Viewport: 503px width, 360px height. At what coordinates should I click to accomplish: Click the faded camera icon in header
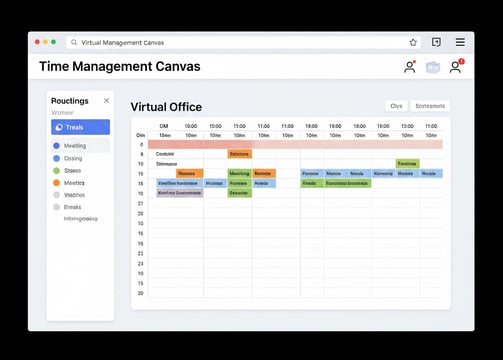coord(433,67)
